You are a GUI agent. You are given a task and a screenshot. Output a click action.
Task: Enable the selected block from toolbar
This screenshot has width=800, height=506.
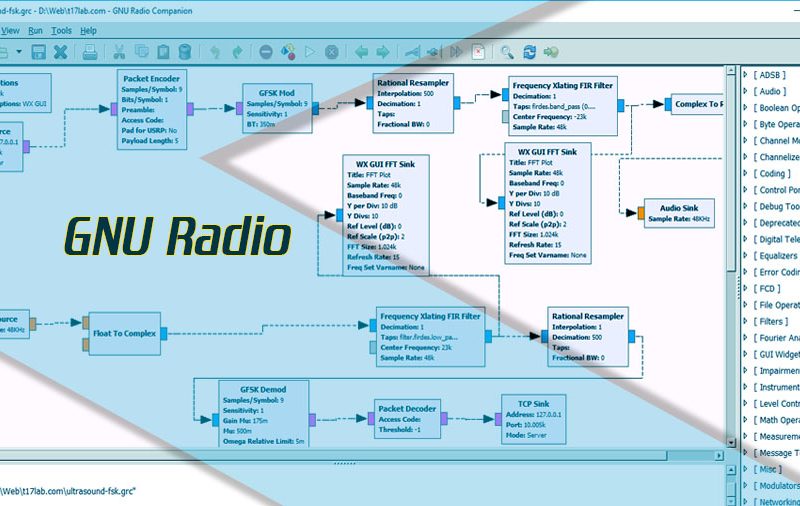tap(412, 52)
